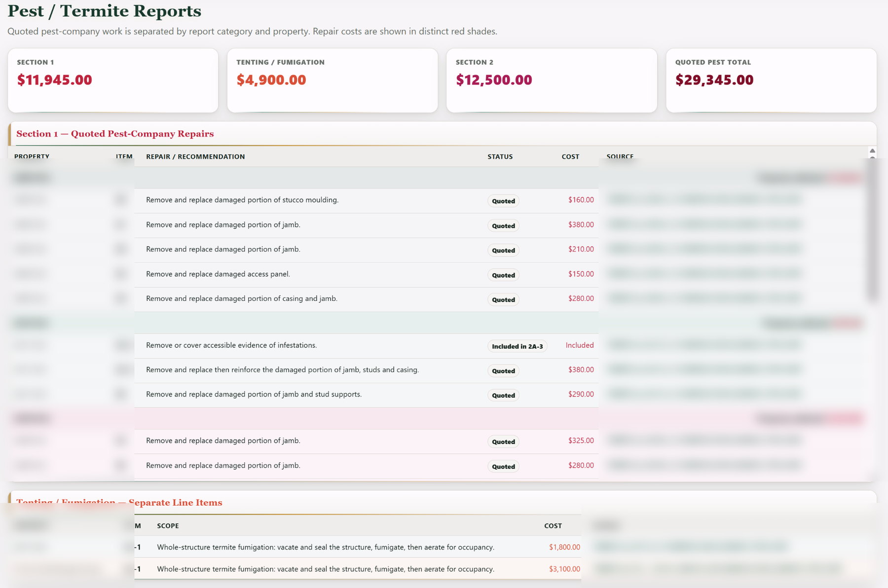Click the 'Section 1 — Quoted Pest-Company Repairs' heading

[x=115, y=134]
